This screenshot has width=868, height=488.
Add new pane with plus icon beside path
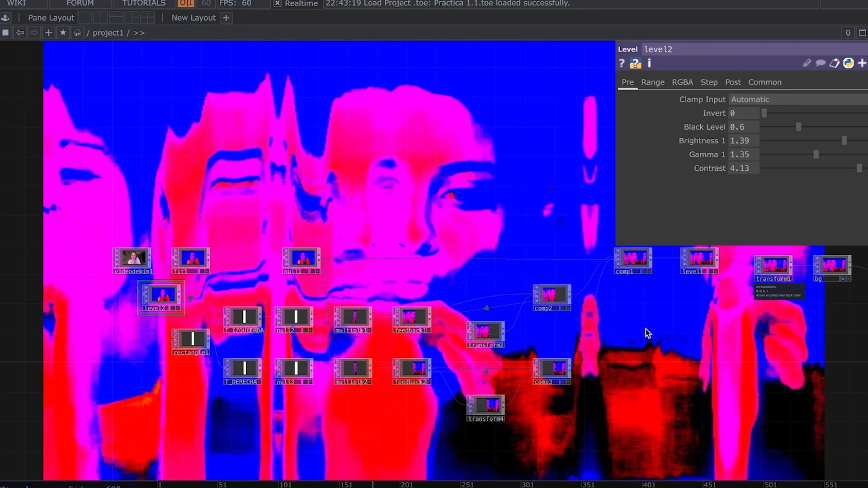[48, 33]
